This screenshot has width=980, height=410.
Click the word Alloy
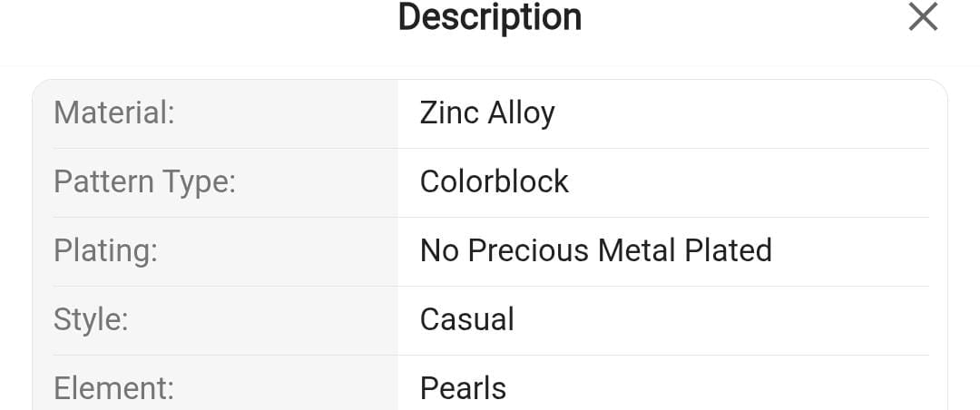coord(521,113)
